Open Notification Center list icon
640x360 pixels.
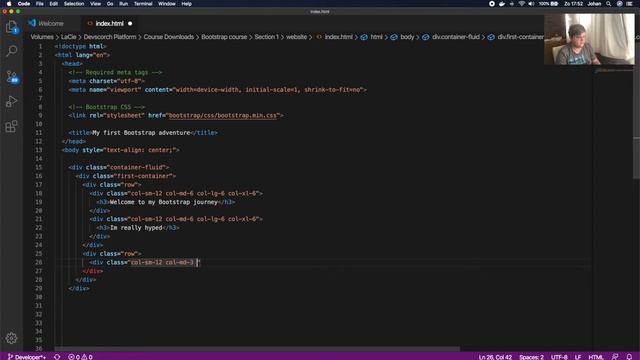[629, 4]
